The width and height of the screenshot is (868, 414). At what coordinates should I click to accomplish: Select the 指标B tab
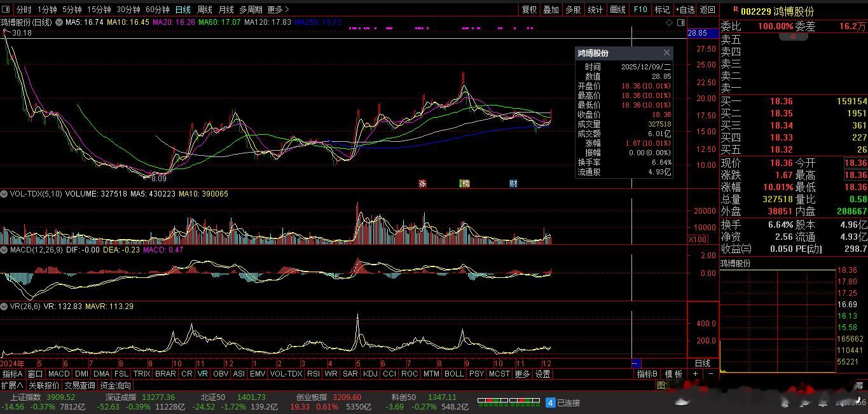tap(647, 374)
